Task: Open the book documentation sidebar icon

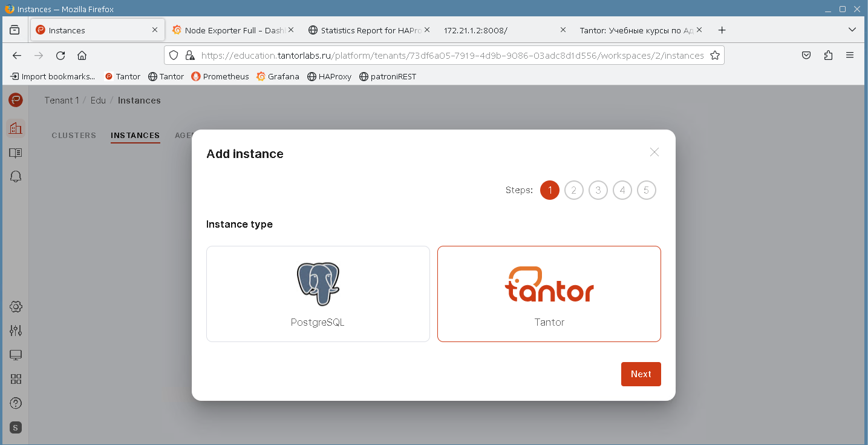Action: click(16, 153)
